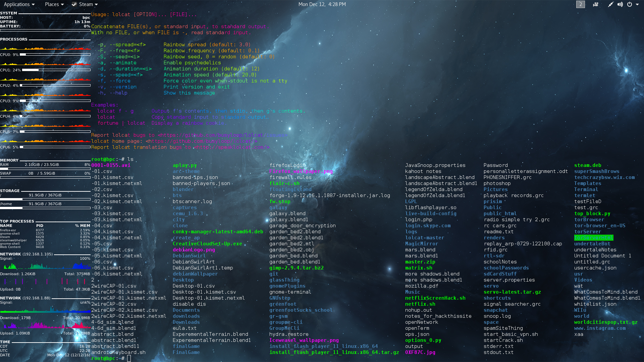The image size is (644, 362).
Task: Click 'conky-manager-latest-amd64.deb'
Action: (218, 232)
